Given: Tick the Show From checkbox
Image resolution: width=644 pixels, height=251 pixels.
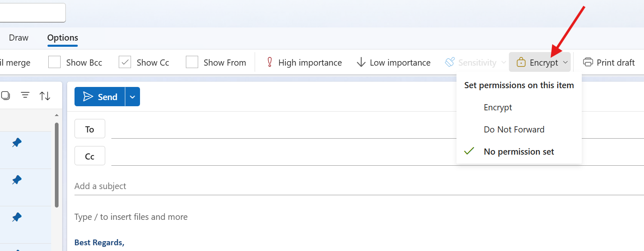Looking at the screenshot, I should (192, 62).
